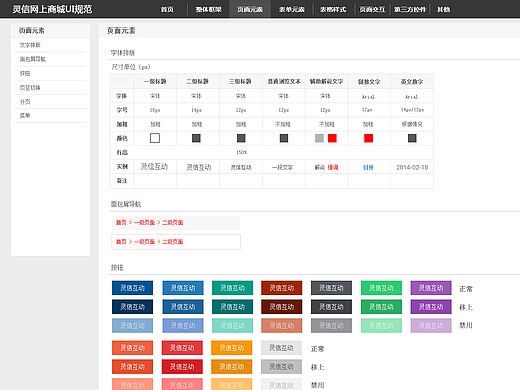Pick the dark swatch under 二级标题
This screenshot has height=390, width=520.
196,138
